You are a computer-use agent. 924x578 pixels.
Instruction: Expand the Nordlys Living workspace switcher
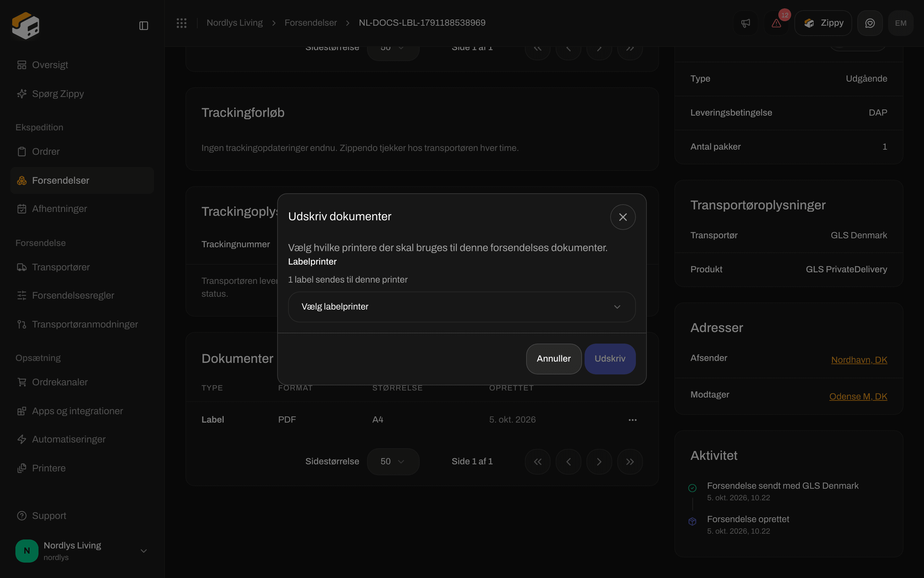point(82,551)
